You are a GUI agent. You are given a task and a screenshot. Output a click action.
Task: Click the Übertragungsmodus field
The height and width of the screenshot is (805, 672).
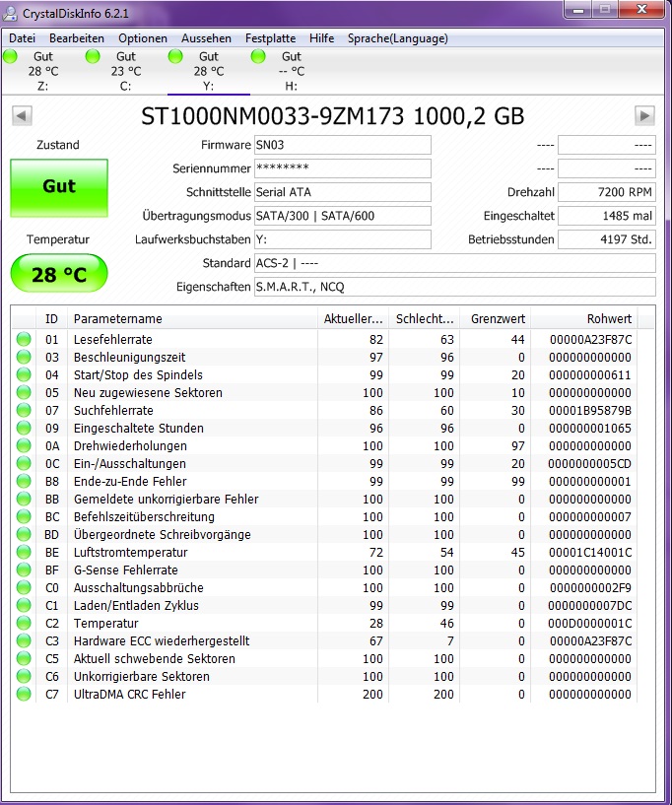pos(343,216)
